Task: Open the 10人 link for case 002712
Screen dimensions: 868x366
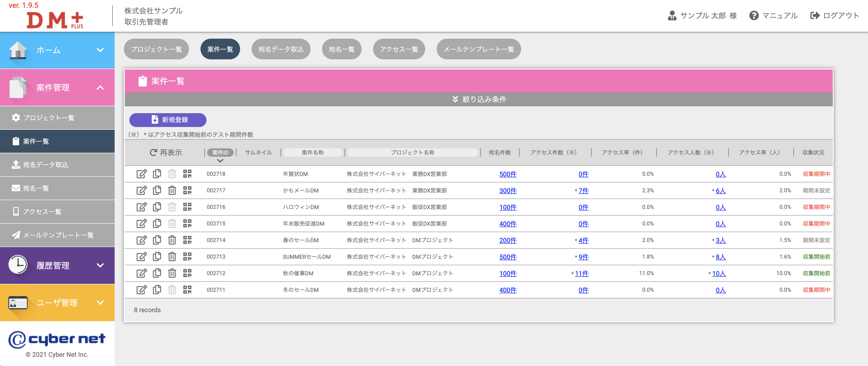Action: (x=719, y=273)
